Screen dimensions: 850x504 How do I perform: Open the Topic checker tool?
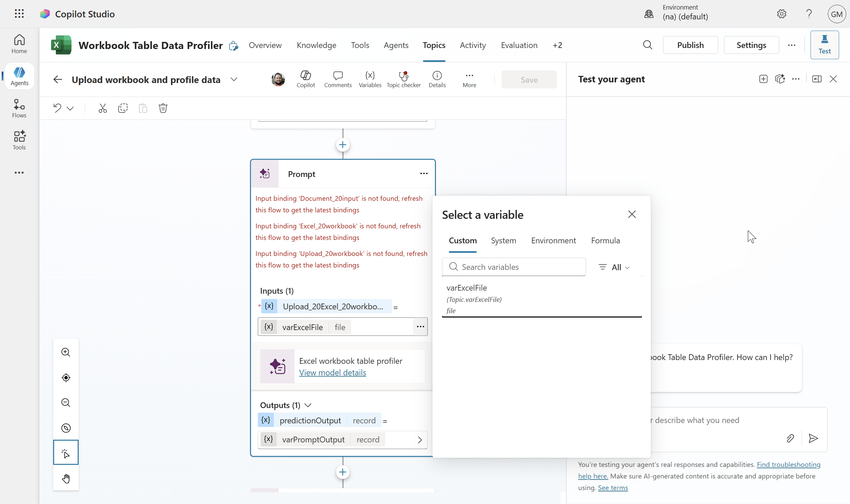(x=403, y=79)
